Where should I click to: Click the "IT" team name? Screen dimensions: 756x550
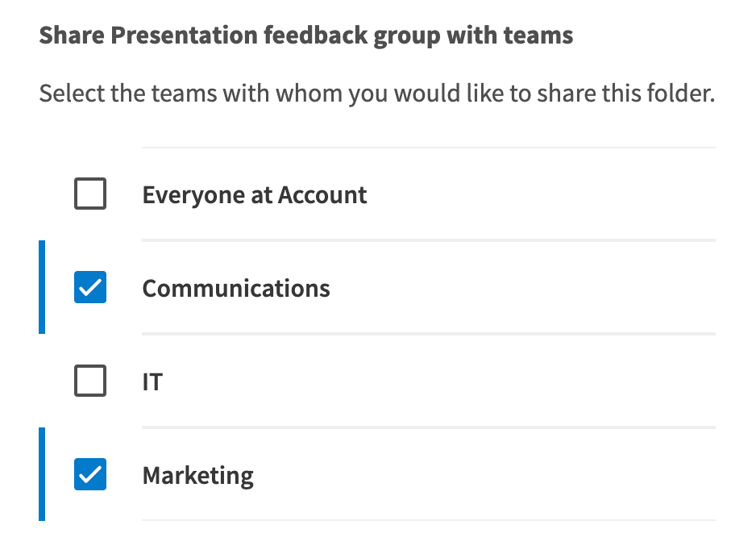(152, 381)
